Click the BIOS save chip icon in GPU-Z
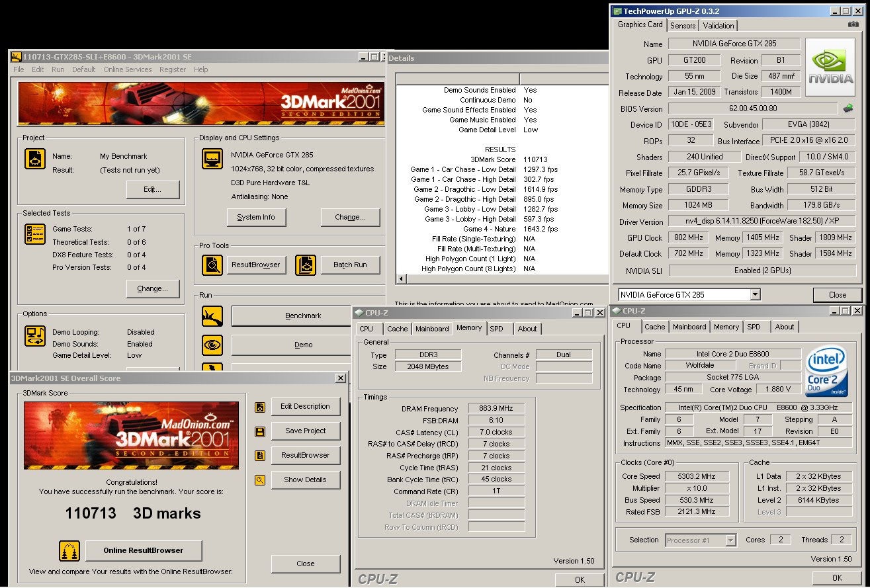Image resolution: width=870 pixels, height=588 pixels. pyautogui.click(x=848, y=108)
